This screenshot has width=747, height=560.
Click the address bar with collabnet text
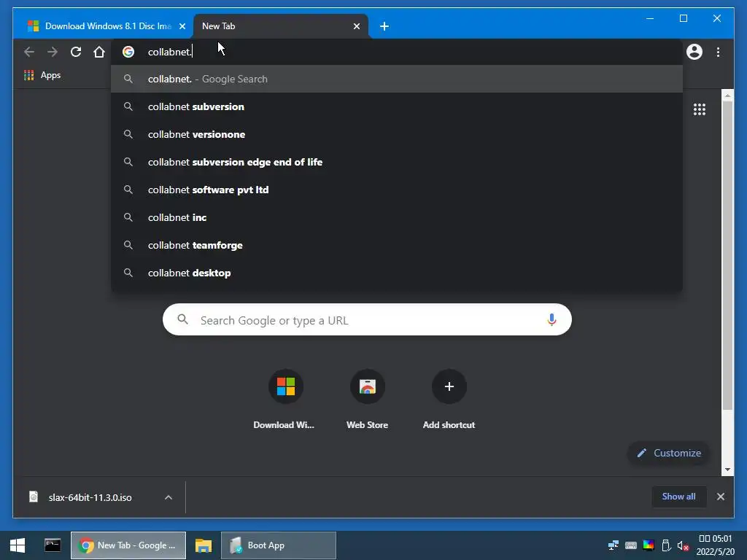pos(396,52)
